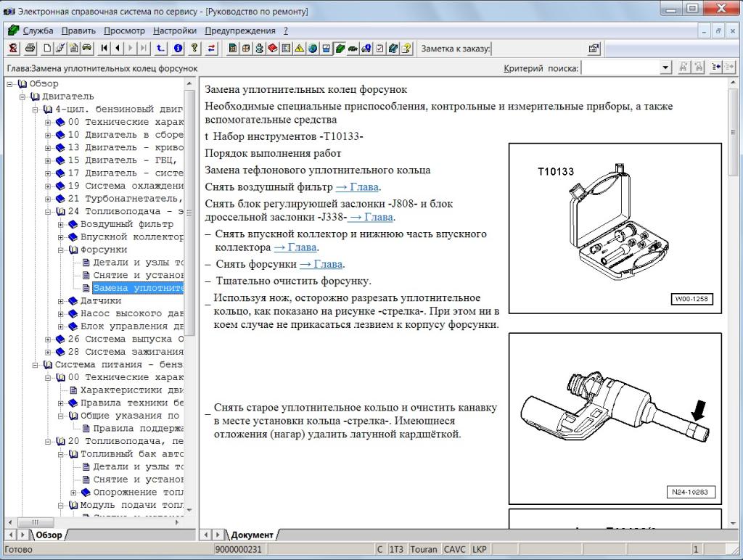This screenshot has height=560, width=743.
Task: Open the Критерий поиска dropdown arrow
Action: tap(666, 67)
